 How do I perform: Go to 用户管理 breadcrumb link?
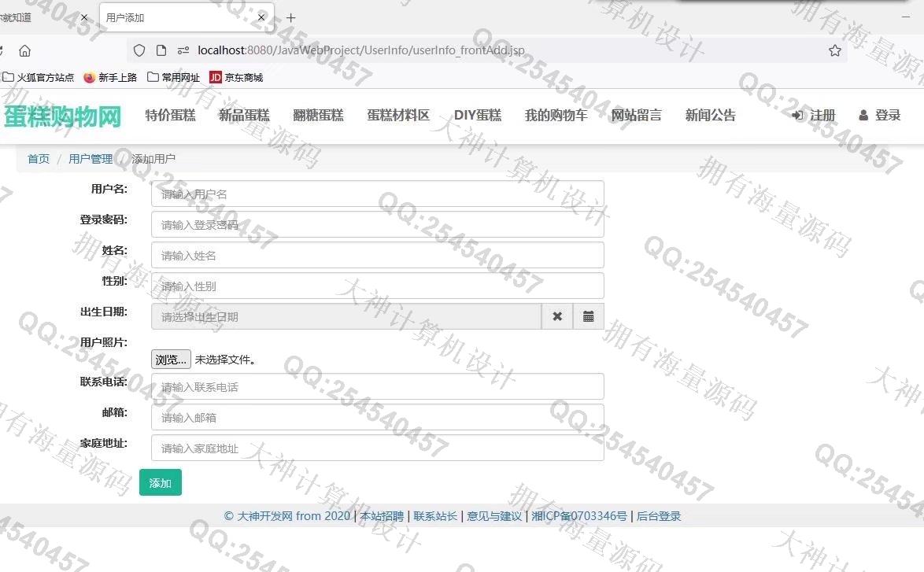91,159
